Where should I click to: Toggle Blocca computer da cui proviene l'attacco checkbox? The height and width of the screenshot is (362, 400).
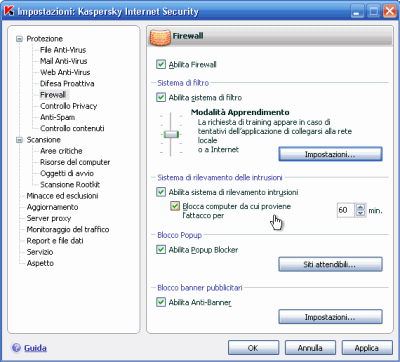[x=175, y=206]
